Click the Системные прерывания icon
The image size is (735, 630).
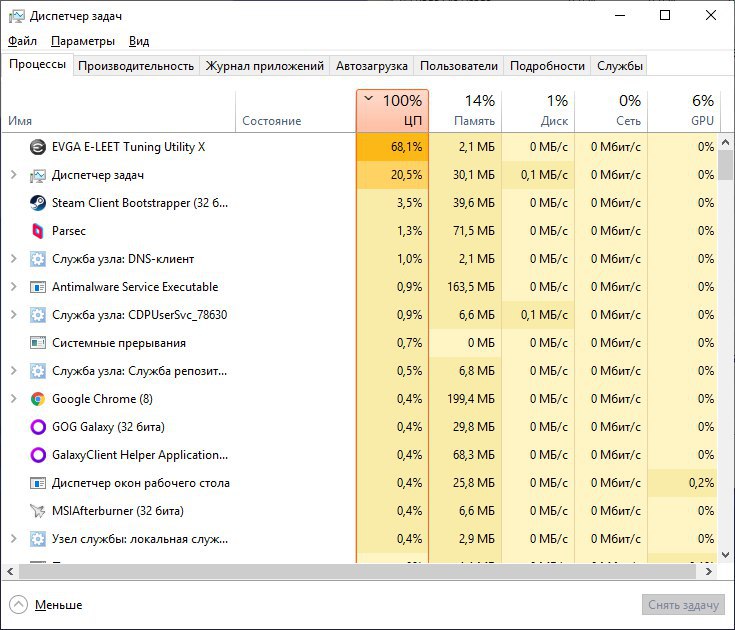pos(38,343)
